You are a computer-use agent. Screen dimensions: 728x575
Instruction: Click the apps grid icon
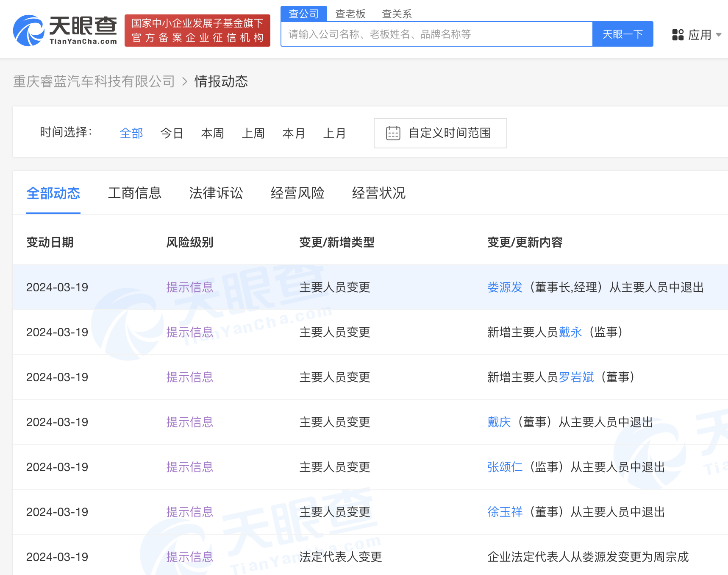[x=678, y=35]
